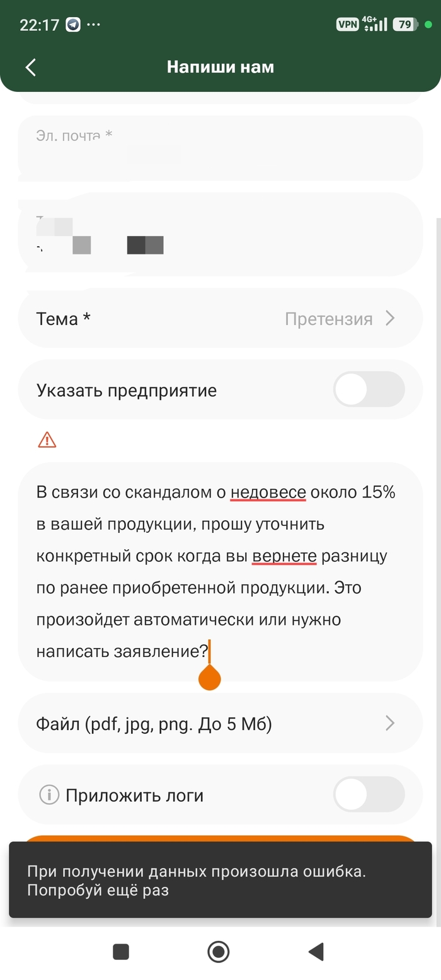Viewport: 441px width, 980px height.
Task: Tap the Файл (pdf, jpg, png) row label
Action: (154, 724)
